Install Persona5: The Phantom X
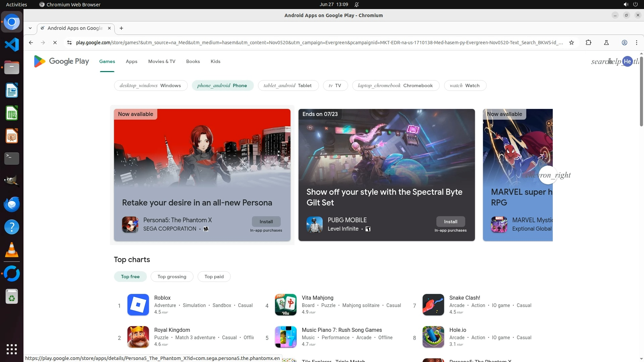The image size is (644, 362). (266, 222)
